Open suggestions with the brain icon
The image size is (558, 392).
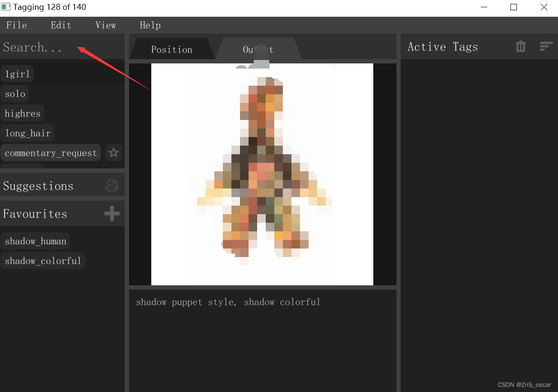[x=111, y=185]
